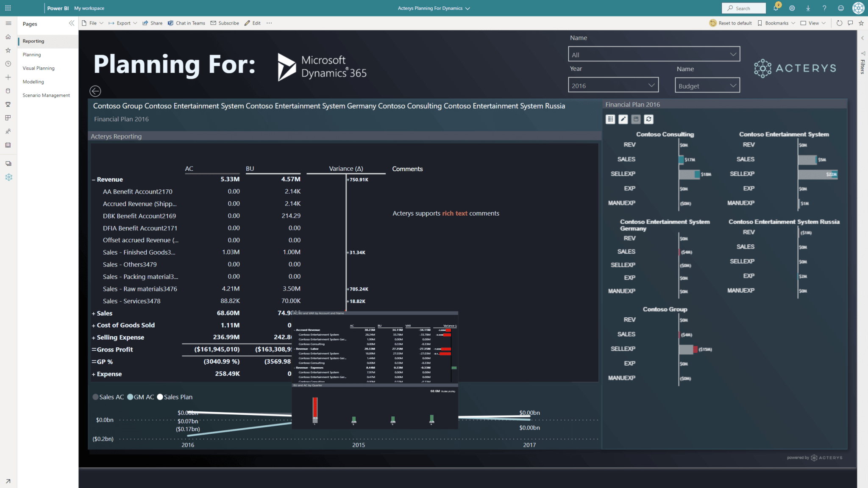This screenshot has width=868, height=488.
Task: Open the File menu
Action: pos(92,23)
